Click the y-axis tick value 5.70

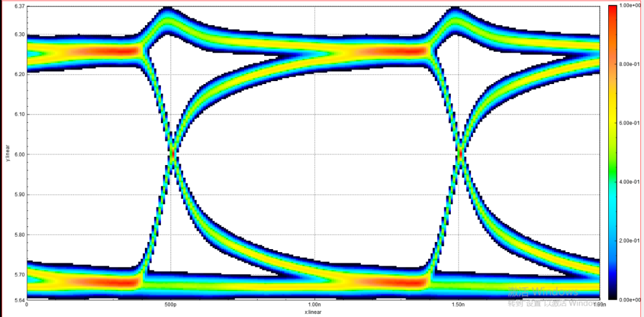click(x=20, y=275)
